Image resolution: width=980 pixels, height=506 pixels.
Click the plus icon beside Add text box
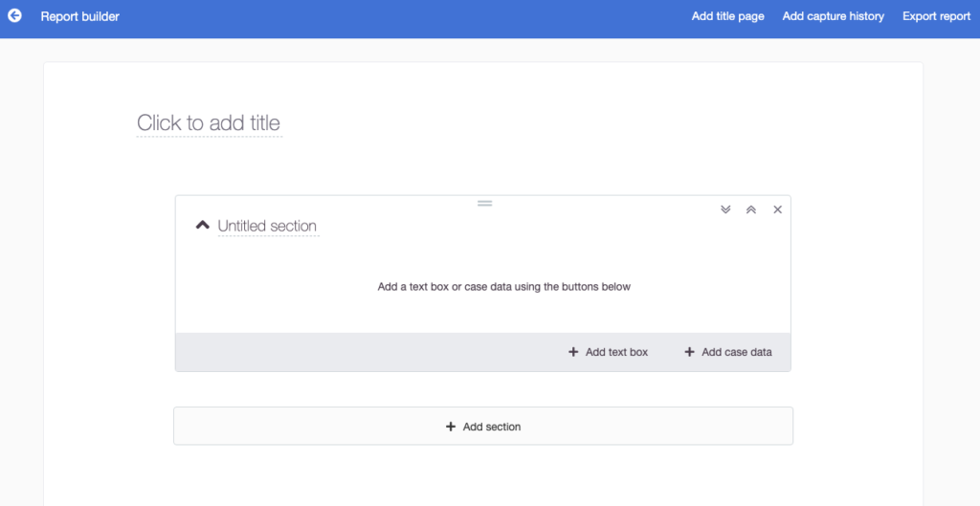pos(573,352)
